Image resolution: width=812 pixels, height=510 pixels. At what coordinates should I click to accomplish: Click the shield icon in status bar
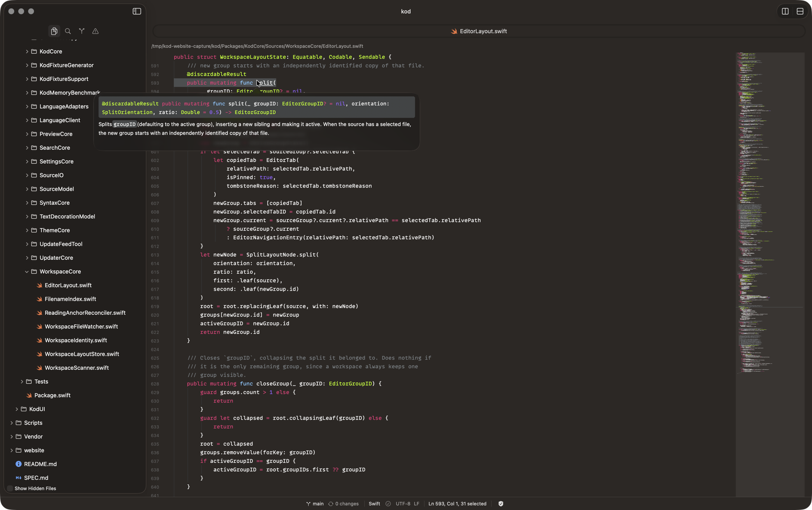click(x=501, y=504)
